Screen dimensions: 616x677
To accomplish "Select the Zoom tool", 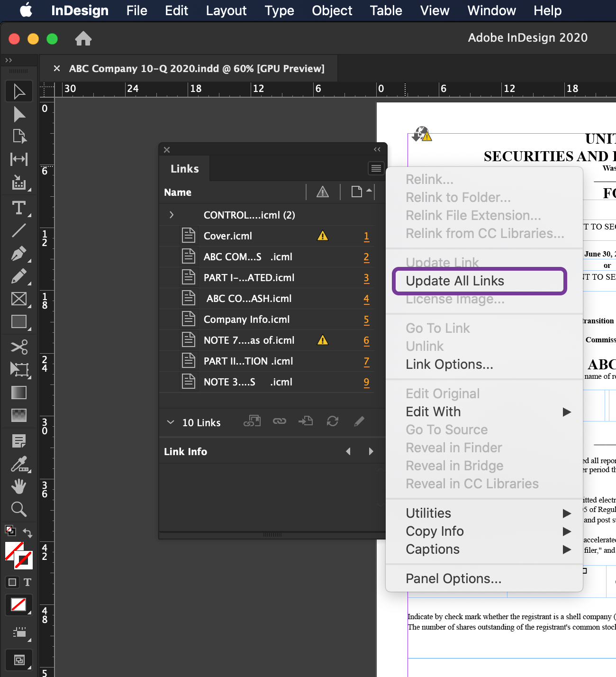I will [x=19, y=509].
